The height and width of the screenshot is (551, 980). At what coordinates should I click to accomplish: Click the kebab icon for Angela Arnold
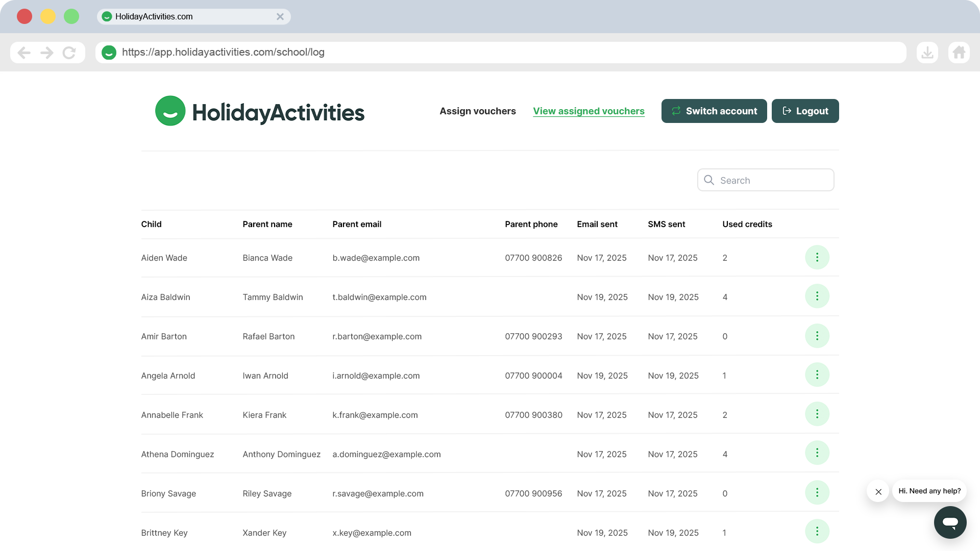(817, 375)
